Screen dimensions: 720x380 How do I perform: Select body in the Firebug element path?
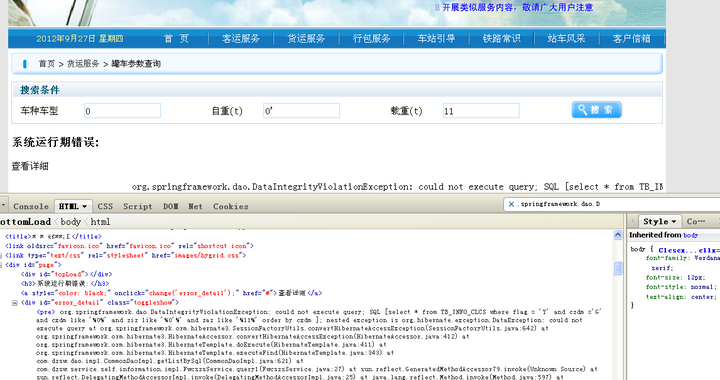pos(70,222)
